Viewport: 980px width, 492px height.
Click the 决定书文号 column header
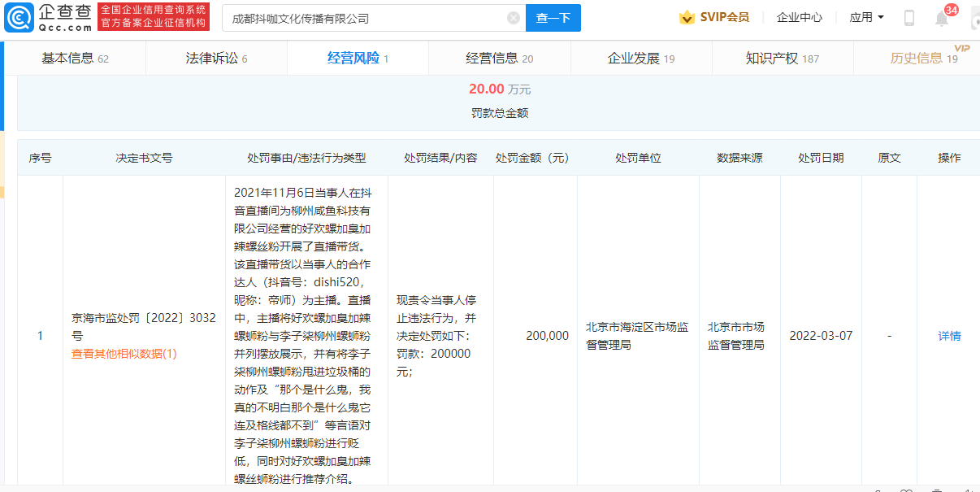pos(144,158)
